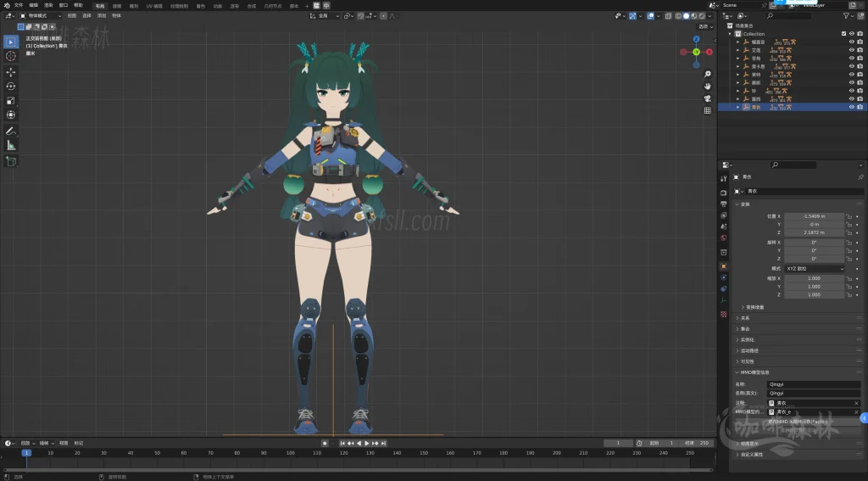This screenshot has width=868, height=481.
Task: Hide the selected 青衣 object via eye
Action: 852,107
